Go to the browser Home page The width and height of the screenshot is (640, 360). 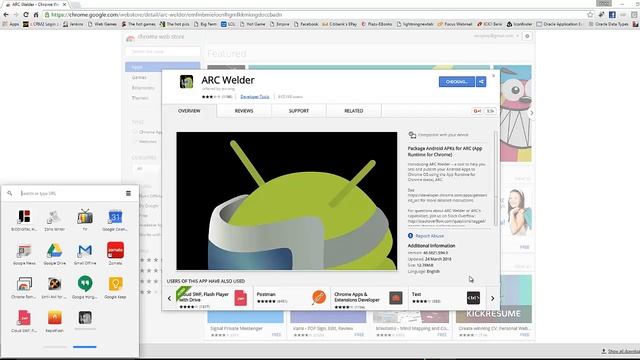(36, 15)
